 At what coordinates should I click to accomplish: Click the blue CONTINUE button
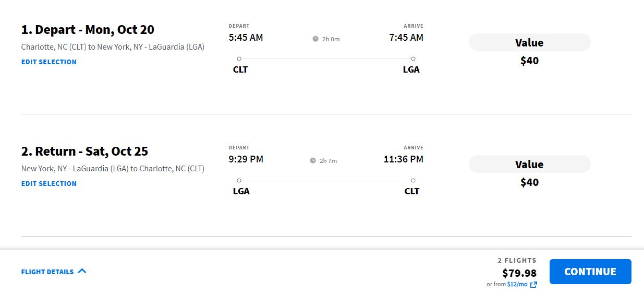[590, 272]
